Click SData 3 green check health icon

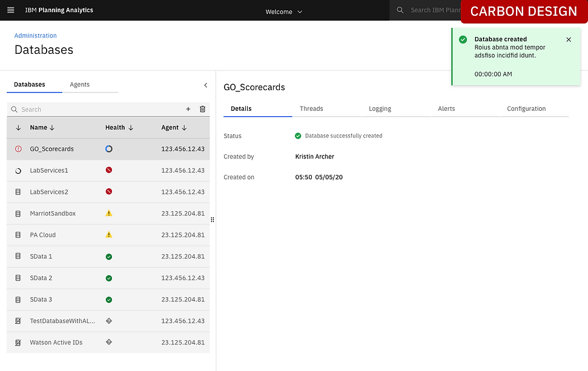point(109,300)
